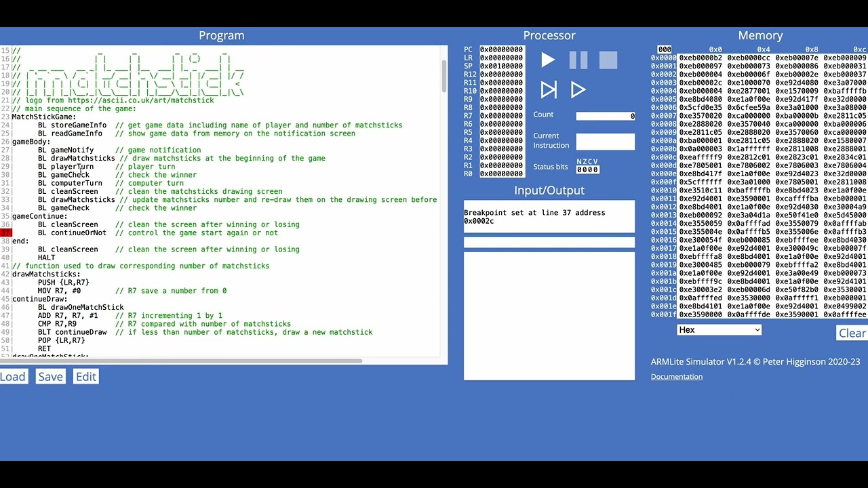Single-step using the Step icon

548,89
